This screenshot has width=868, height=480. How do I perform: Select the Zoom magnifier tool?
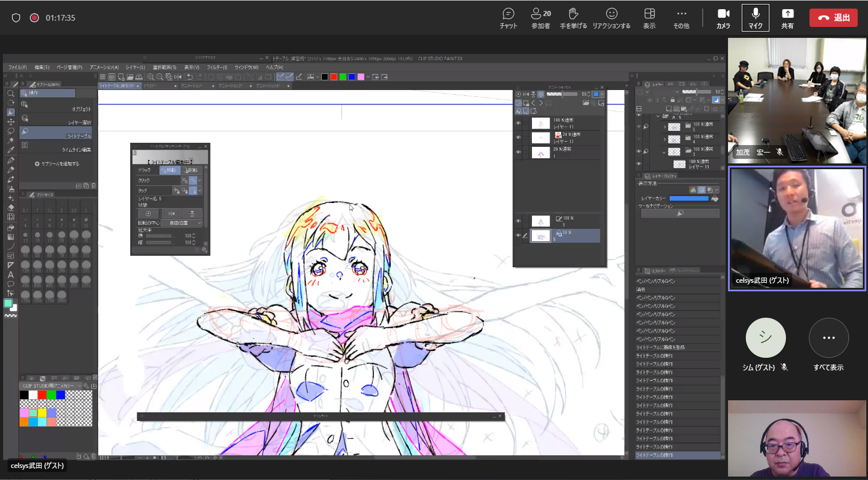(x=10, y=93)
